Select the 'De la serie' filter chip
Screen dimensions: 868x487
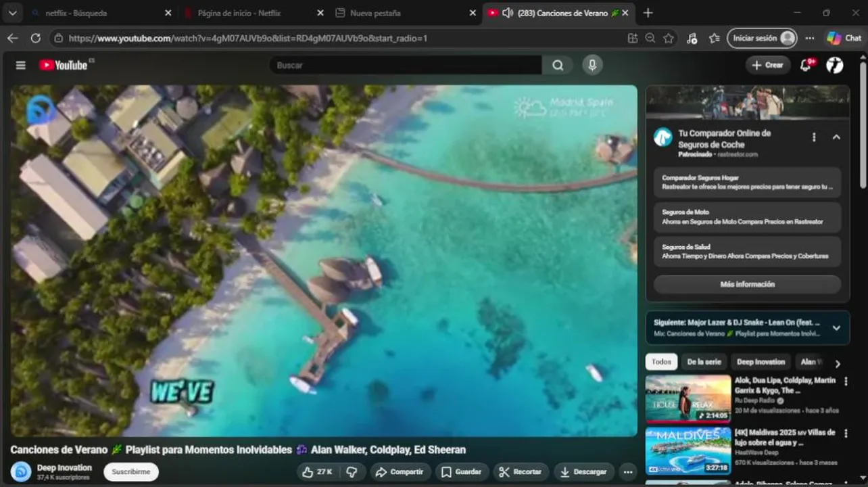pos(704,362)
